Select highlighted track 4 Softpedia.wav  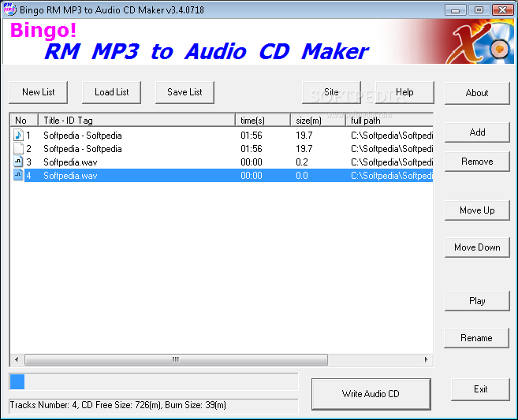[x=70, y=176]
